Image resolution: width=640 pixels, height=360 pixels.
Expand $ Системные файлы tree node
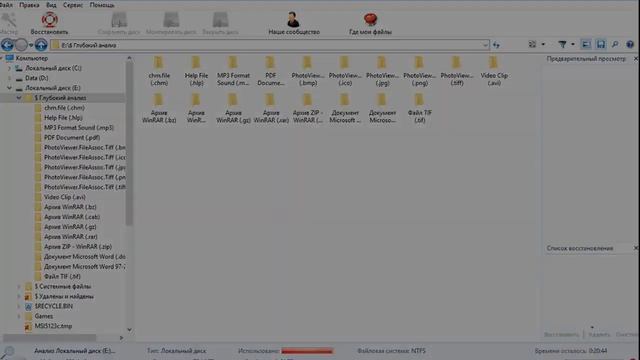19,287
